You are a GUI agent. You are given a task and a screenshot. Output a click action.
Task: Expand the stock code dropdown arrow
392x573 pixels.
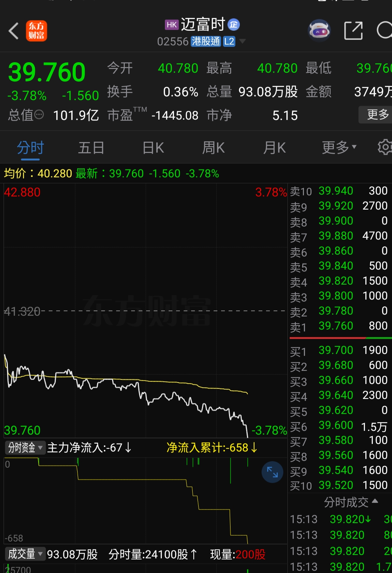tap(242, 41)
